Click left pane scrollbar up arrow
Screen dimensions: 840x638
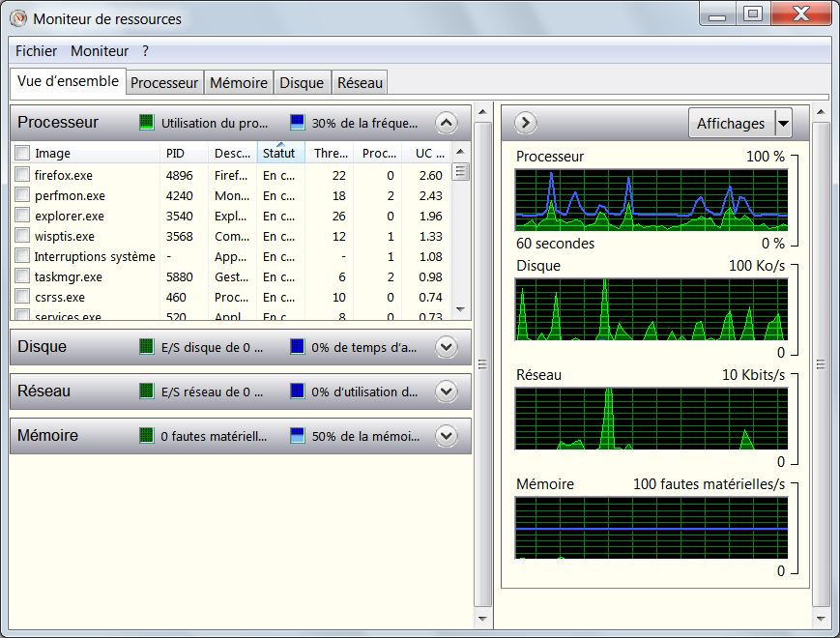pyautogui.click(x=482, y=112)
